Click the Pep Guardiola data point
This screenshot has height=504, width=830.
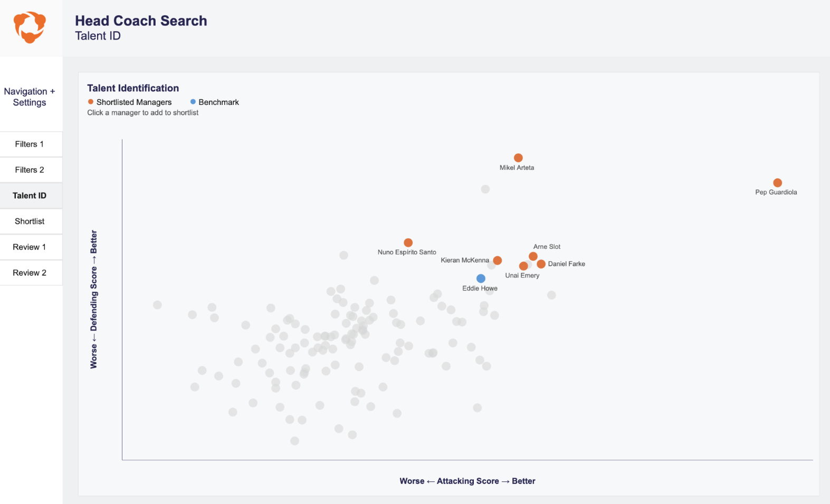pyautogui.click(x=777, y=183)
